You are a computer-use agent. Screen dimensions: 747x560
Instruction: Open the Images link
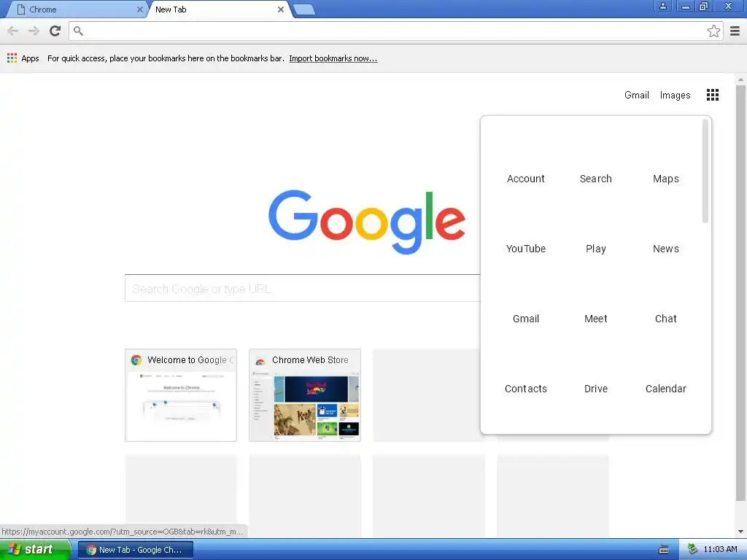tap(675, 95)
